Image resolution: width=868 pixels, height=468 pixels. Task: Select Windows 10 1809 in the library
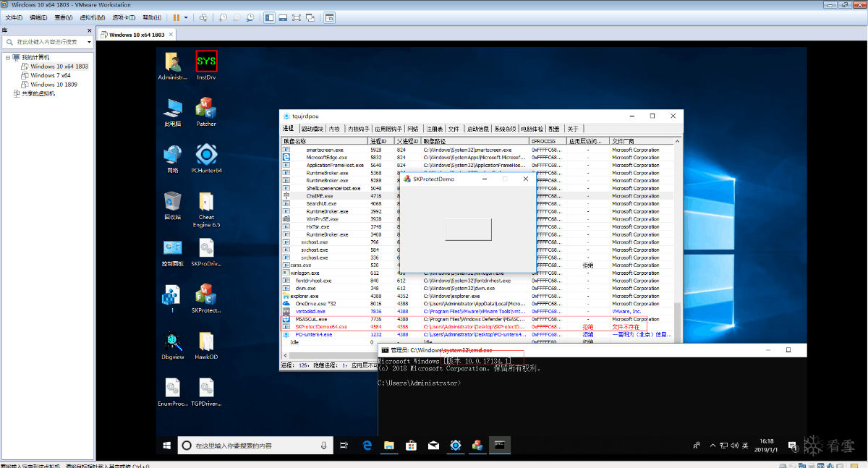pyautogui.click(x=54, y=85)
